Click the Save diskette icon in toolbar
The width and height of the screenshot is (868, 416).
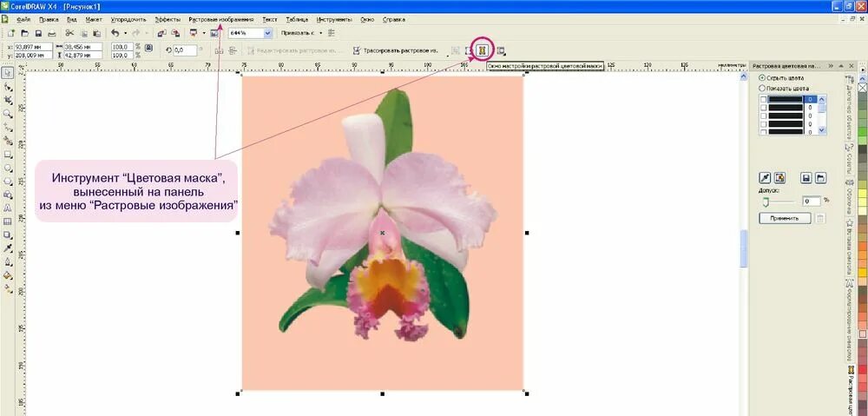(x=38, y=33)
